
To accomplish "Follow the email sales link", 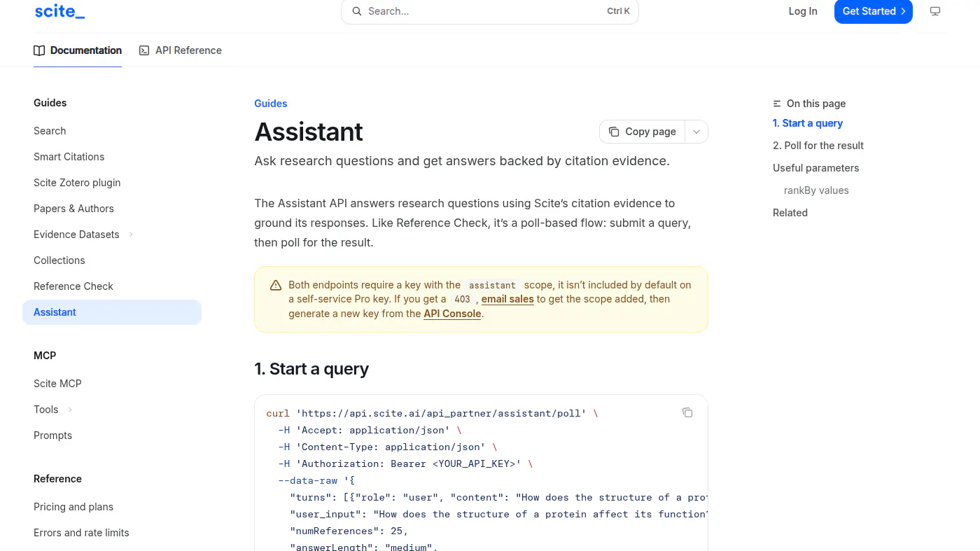I will [507, 299].
